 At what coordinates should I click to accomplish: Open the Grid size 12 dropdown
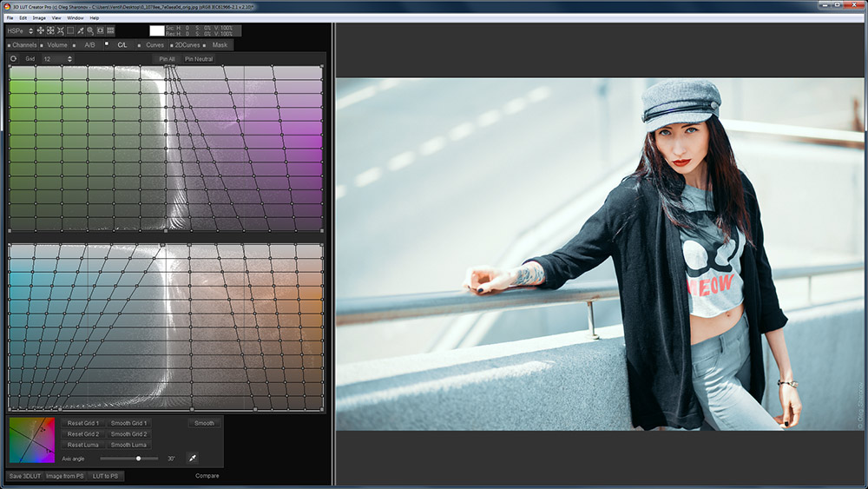tap(57, 59)
